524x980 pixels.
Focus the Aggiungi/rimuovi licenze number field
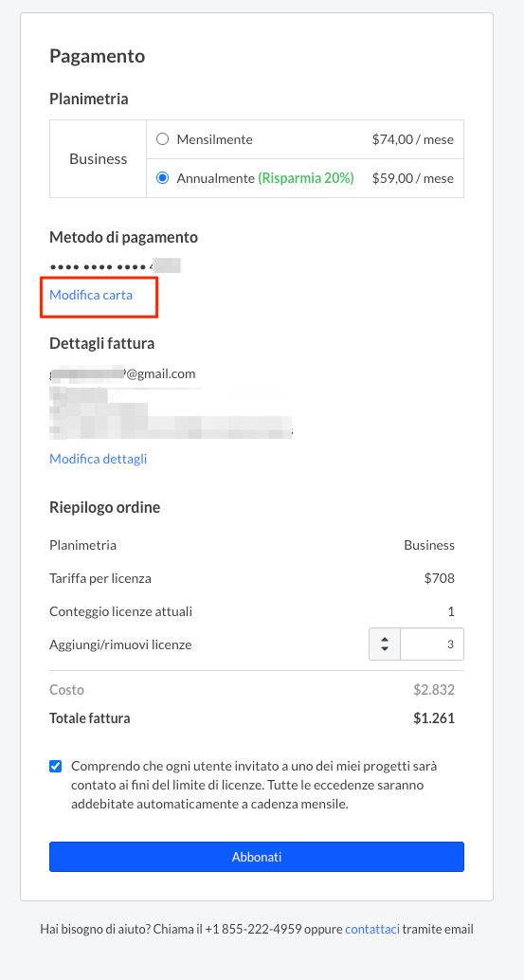click(x=431, y=644)
